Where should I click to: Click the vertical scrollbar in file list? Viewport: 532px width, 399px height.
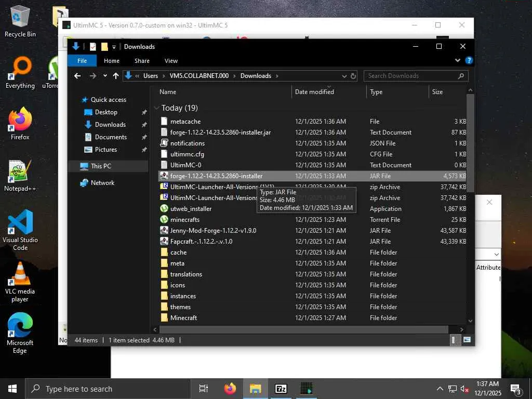[x=470, y=142]
